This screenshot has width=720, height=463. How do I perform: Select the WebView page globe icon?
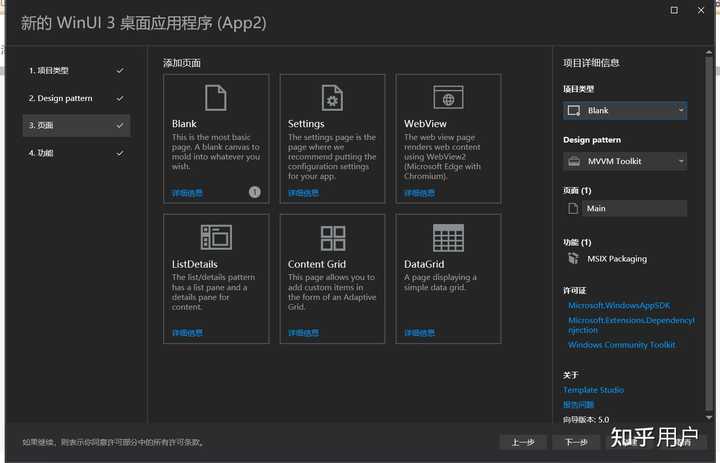point(447,97)
